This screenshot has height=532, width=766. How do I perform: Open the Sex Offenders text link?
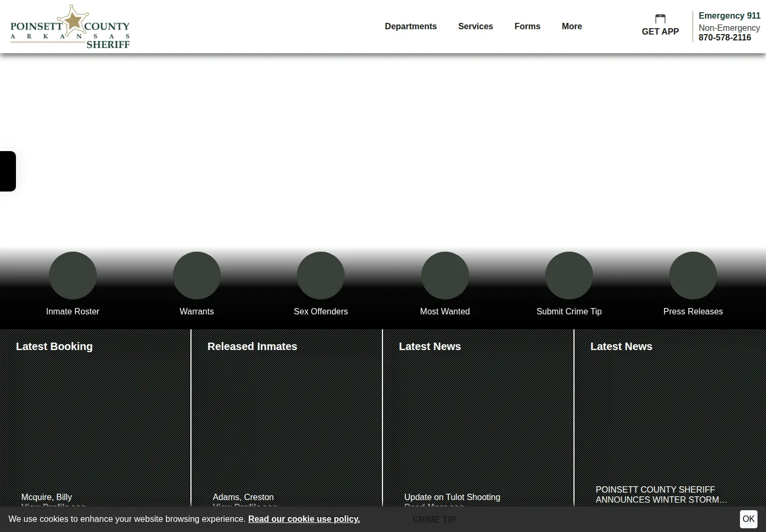[x=321, y=312]
